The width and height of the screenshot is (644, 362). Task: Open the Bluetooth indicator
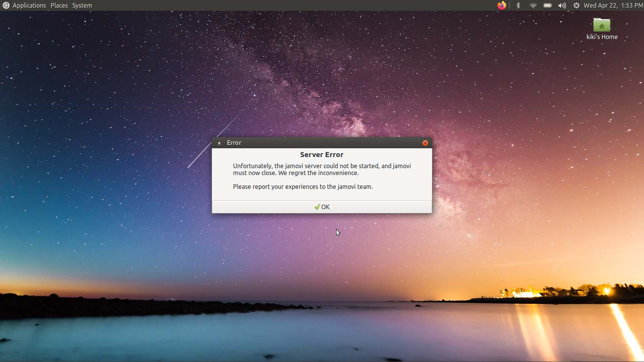[x=518, y=5]
